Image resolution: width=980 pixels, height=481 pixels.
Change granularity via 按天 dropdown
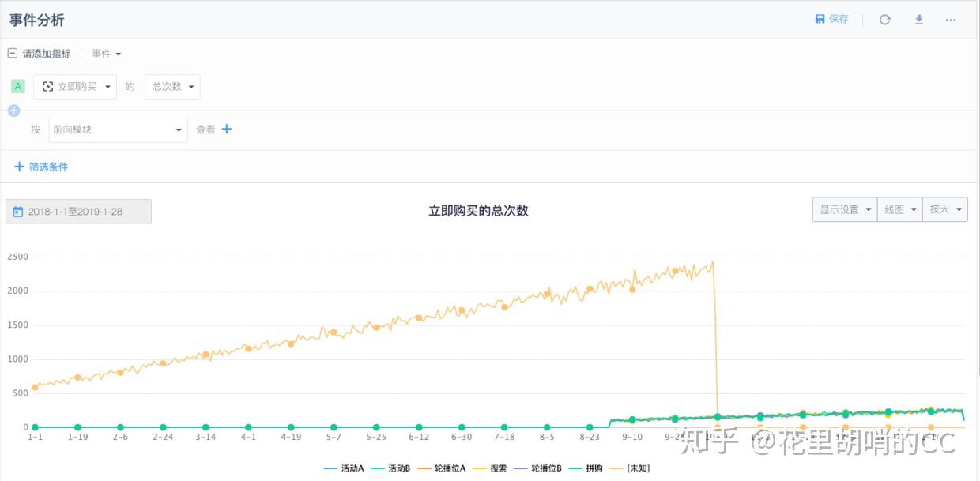tap(945, 209)
